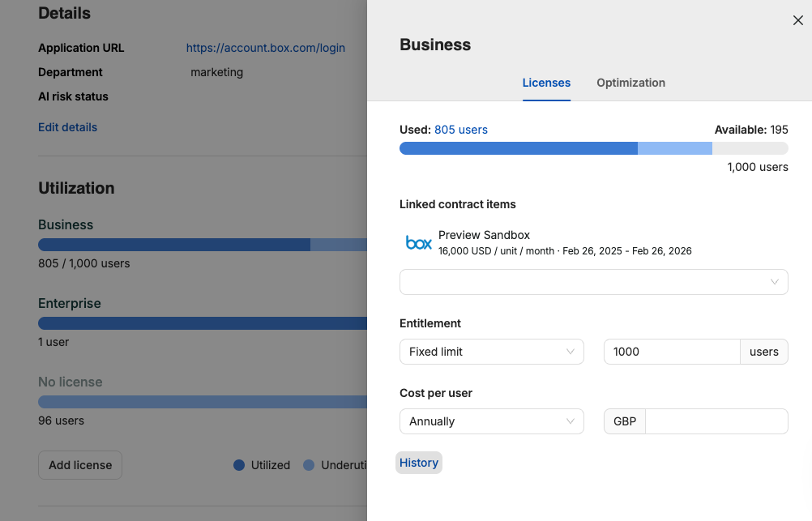This screenshot has width=812, height=521.
Task: Expand the linked contract items dropdown
Action: [593, 282]
